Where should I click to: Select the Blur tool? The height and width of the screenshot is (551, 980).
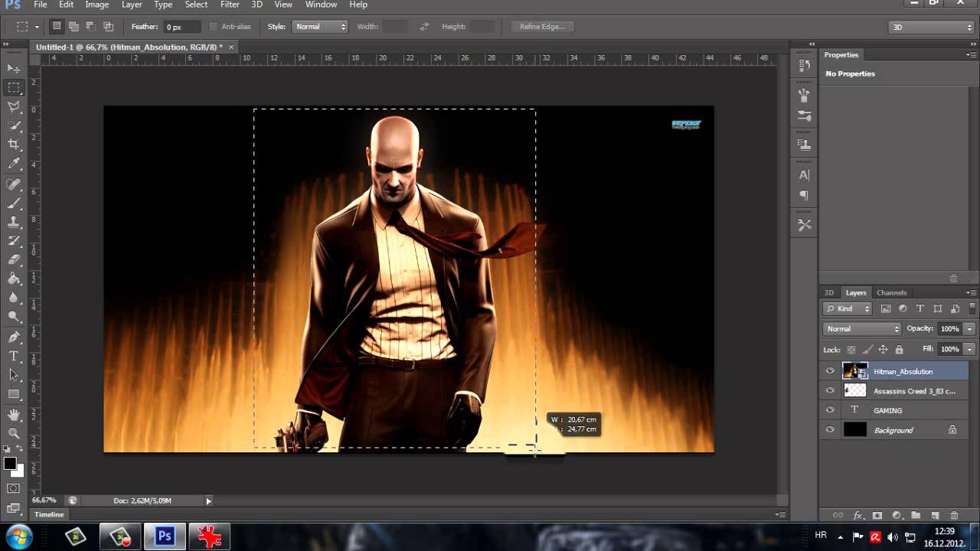[14, 298]
